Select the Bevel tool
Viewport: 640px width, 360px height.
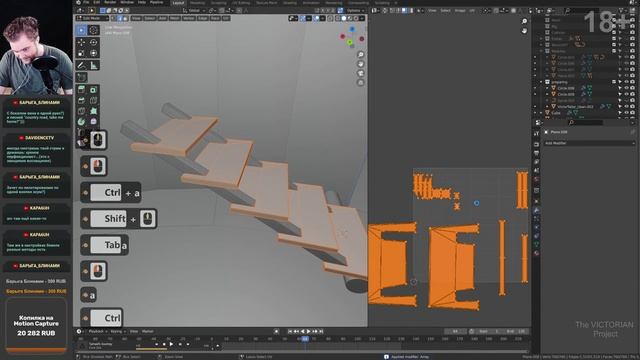(x=81, y=100)
